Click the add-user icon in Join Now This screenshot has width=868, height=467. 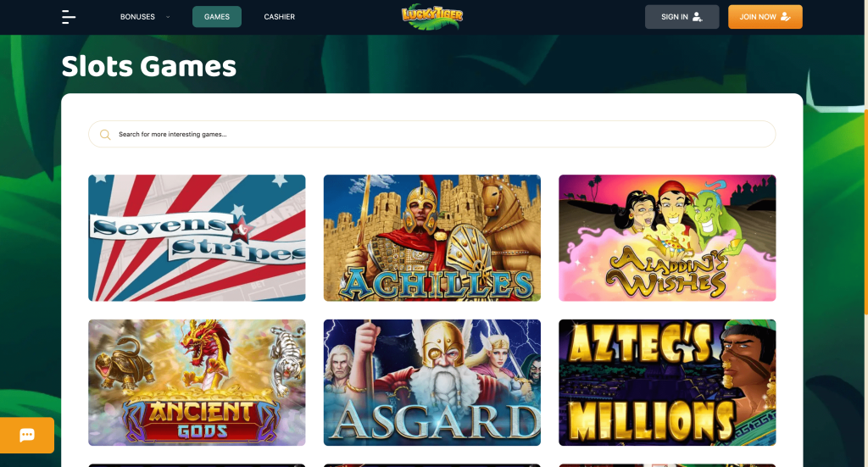(x=785, y=17)
